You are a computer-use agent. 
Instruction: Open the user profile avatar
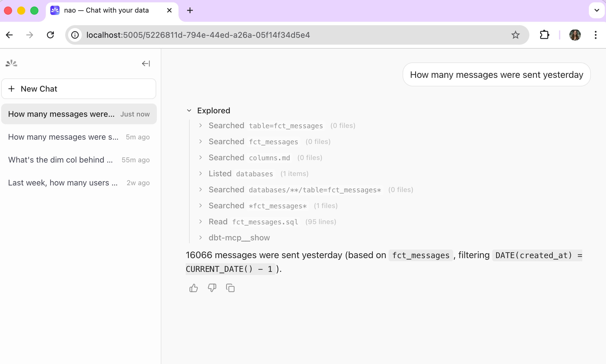click(x=574, y=35)
